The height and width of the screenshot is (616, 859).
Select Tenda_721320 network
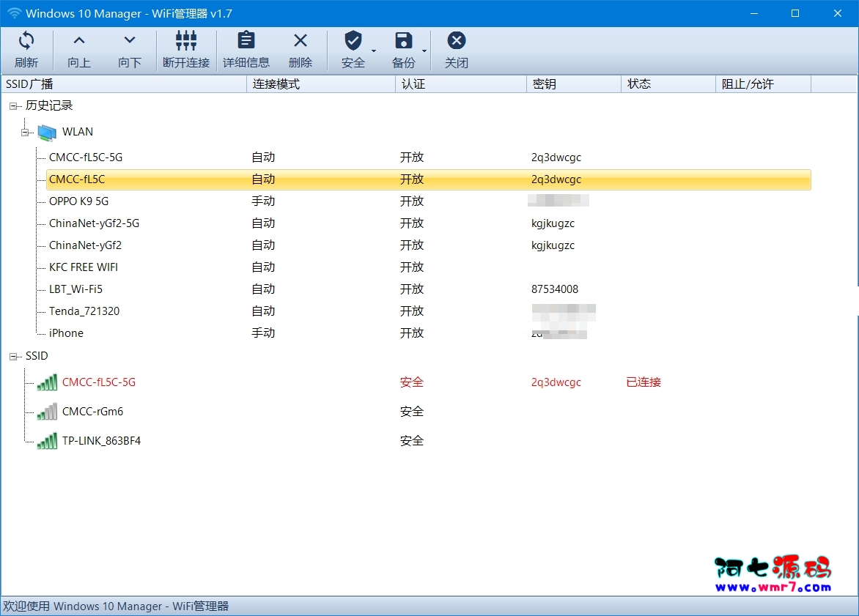(84, 311)
